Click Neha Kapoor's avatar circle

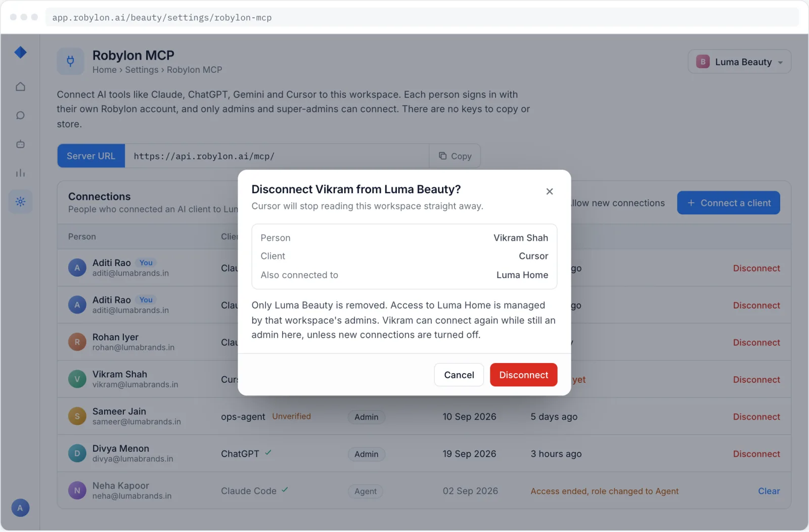pyautogui.click(x=77, y=491)
